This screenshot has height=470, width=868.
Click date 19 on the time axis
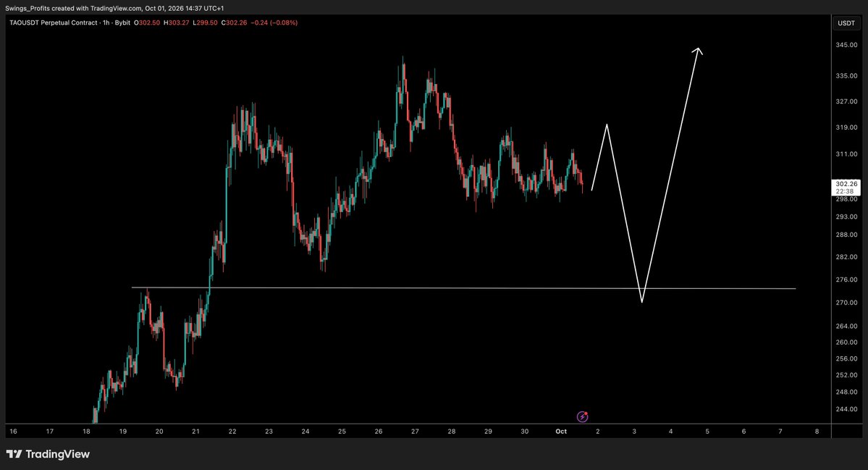pos(123,431)
